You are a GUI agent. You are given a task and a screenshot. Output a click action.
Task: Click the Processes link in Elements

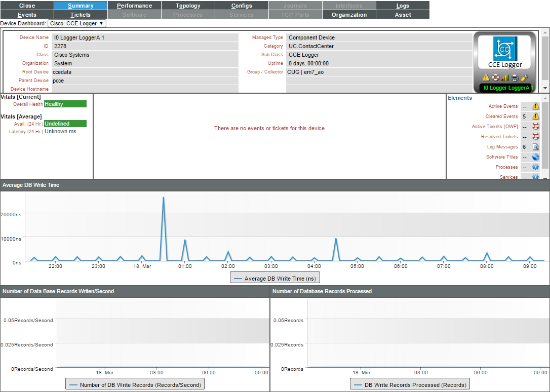pos(506,167)
